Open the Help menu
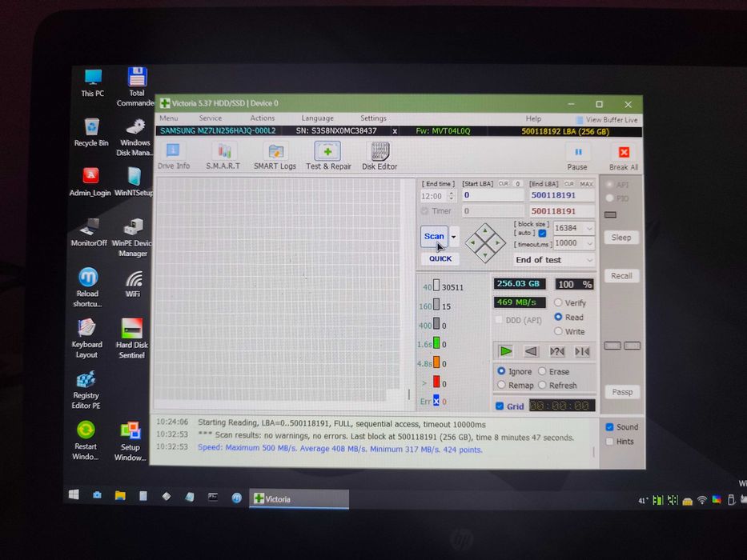The height and width of the screenshot is (560, 747). [x=533, y=118]
